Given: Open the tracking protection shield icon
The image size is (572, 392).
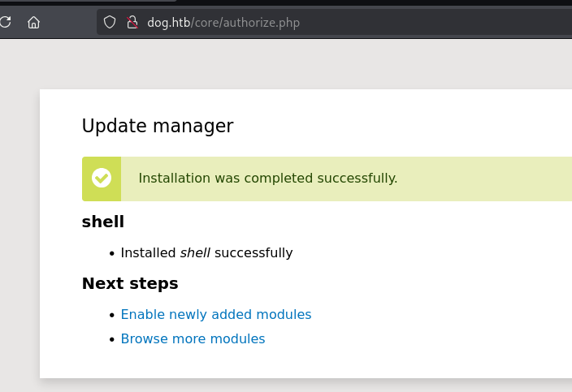Looking at the screenshot, I should click(x=110, y=23).
